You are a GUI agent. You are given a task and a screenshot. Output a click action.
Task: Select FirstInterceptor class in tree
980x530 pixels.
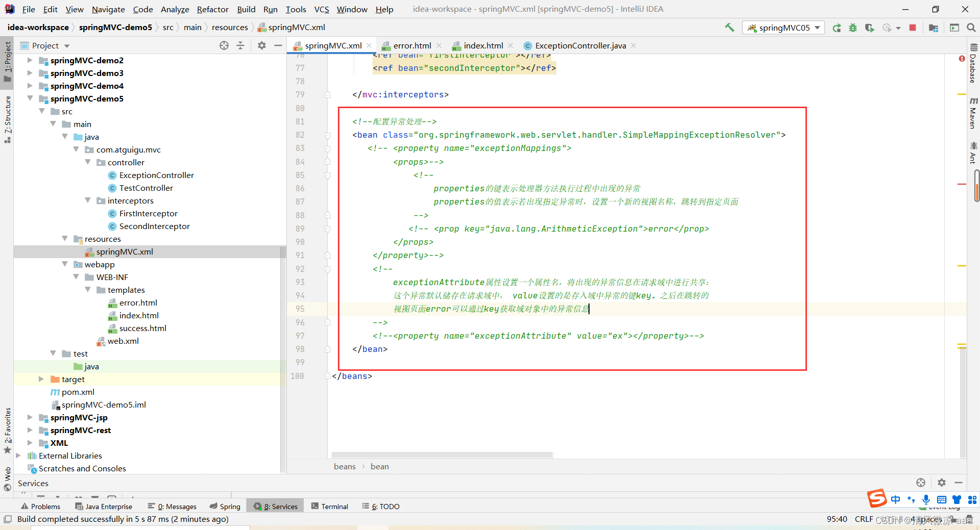click(148, 213)
